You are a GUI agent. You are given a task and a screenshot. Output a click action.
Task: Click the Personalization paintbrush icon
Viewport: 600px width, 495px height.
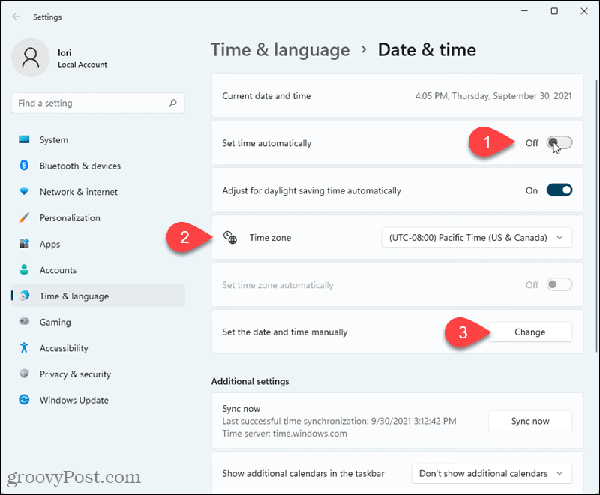pyautogui.click(x=24, y=218)
